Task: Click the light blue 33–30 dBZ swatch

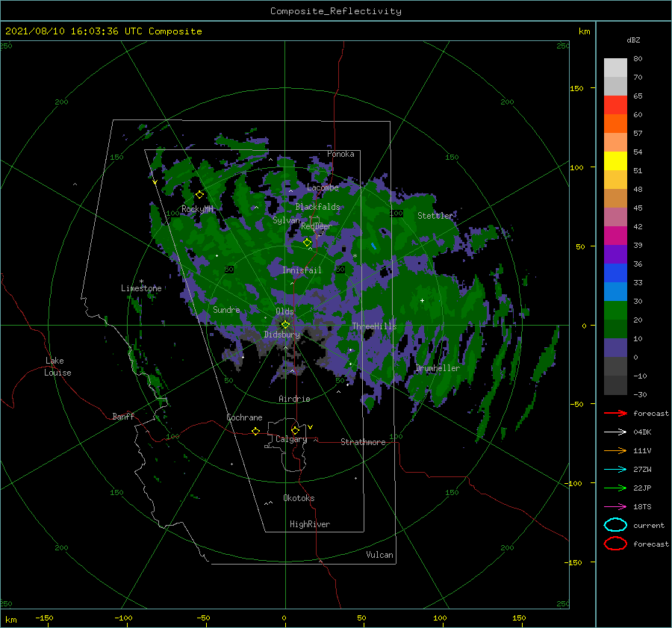Action: coord(615,291)
